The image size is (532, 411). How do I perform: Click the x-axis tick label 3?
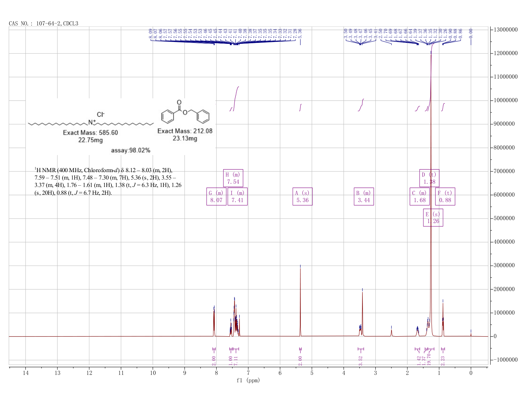(375, 373)
